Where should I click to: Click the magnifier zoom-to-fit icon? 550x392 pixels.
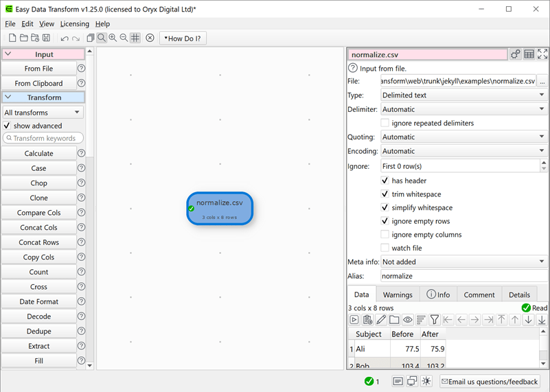point(102,38)
